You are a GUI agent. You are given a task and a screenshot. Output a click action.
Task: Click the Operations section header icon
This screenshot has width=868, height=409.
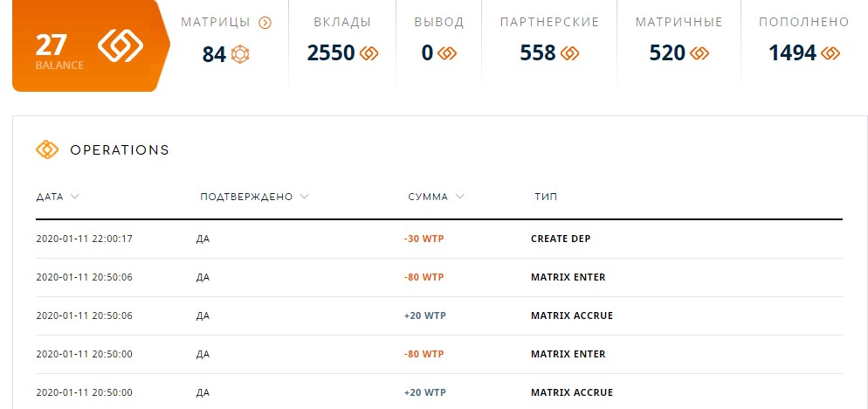tap(47, 149)
